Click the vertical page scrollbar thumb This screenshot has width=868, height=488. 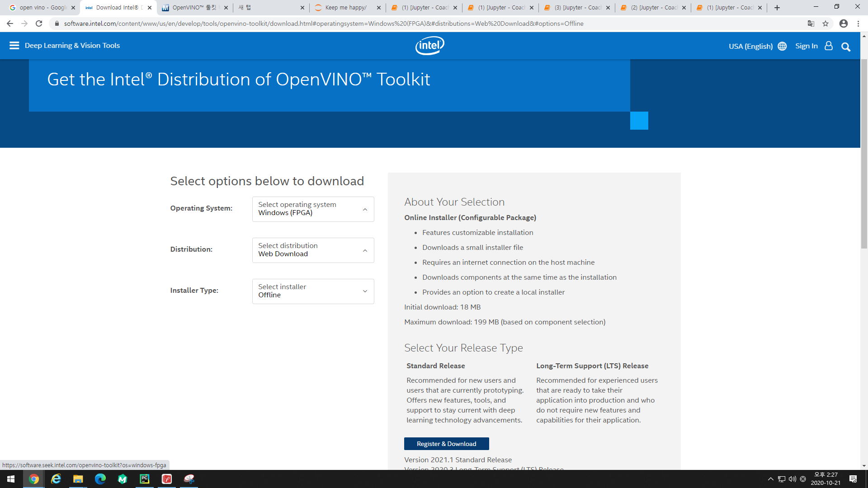click(x=864, y=154)
